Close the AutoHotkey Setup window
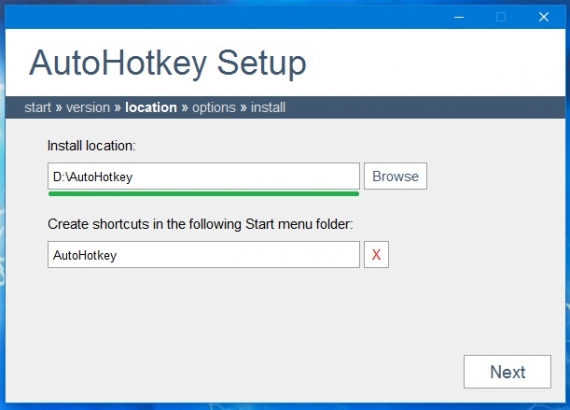This screenshot has width=570, height=410. (544, 17)
